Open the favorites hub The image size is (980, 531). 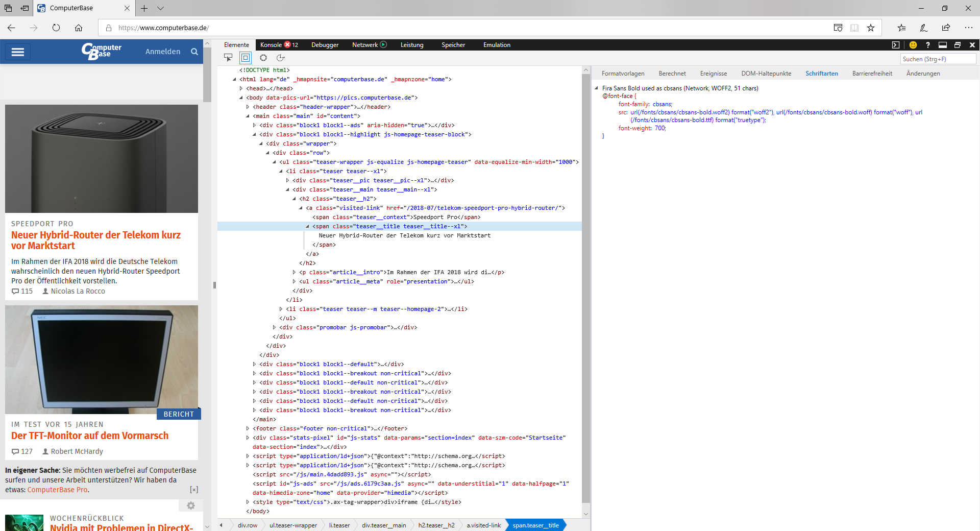901,28
